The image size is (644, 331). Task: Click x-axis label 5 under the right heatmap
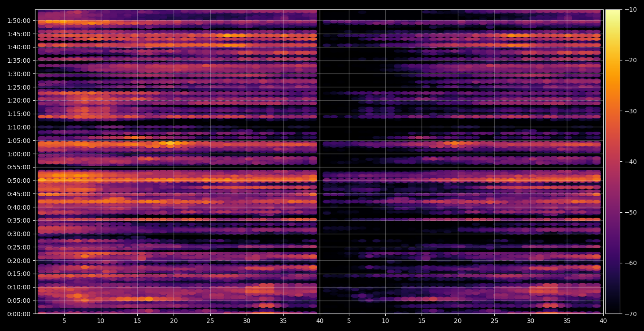pos(348,321)
